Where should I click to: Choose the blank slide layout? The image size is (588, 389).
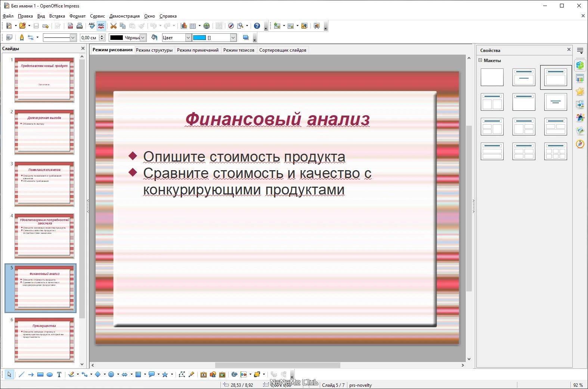pos(492,77)
